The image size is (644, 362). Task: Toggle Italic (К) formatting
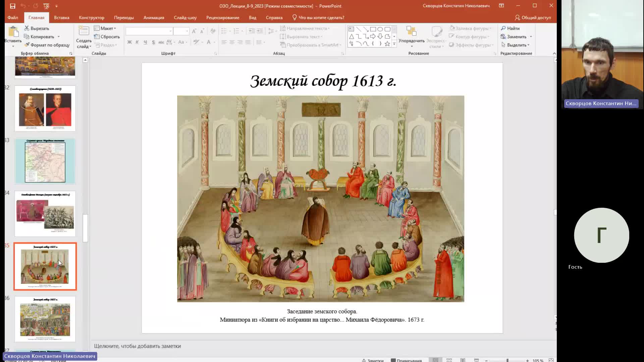coord(137,42)
